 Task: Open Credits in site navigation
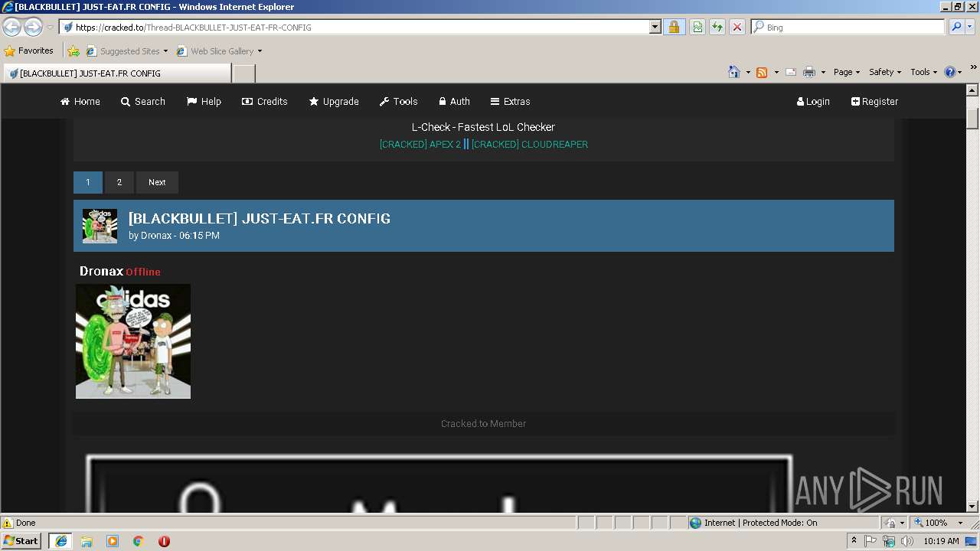tap(265, 101)
